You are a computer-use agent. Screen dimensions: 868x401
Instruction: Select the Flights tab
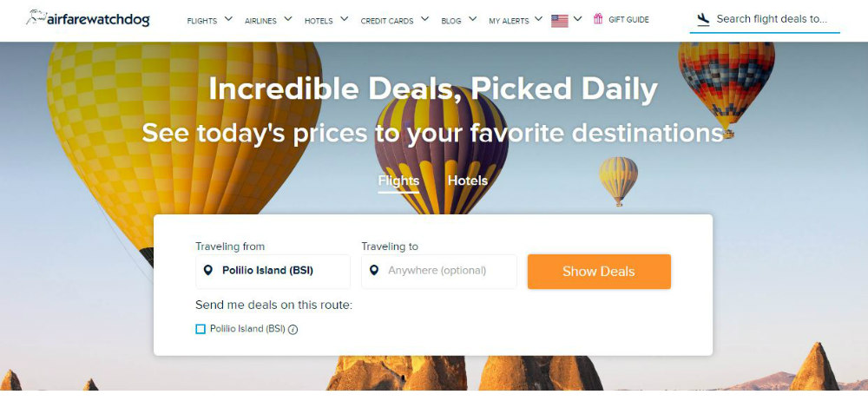(398, 181)
